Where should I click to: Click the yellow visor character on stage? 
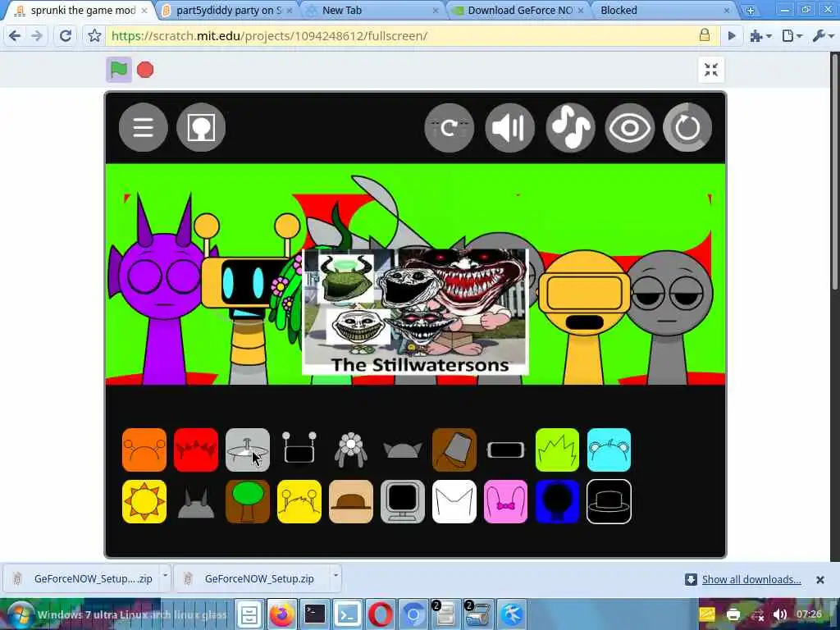[x=584, y=316]
